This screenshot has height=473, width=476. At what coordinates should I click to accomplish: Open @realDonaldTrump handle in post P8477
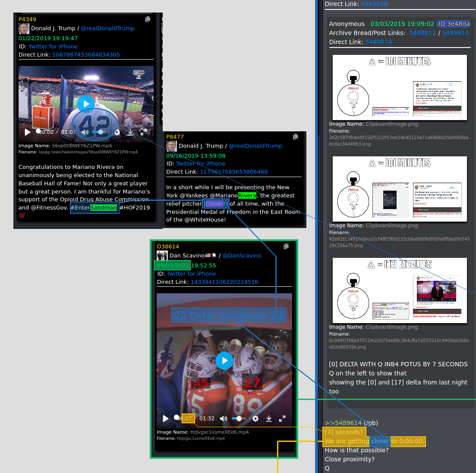coord(255,146)
